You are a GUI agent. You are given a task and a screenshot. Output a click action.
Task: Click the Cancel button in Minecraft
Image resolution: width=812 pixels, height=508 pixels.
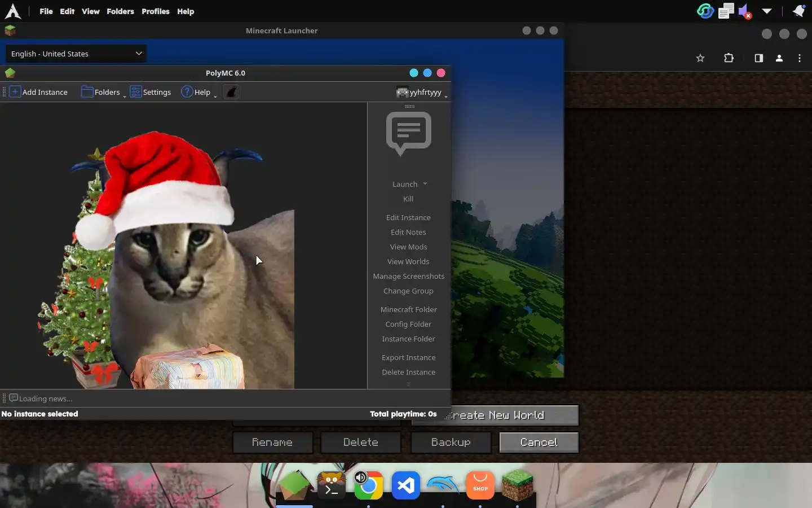pos(539,443)
